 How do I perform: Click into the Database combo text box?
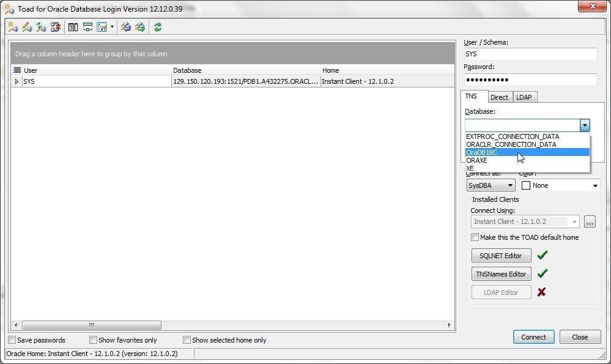tap(522, 125)
